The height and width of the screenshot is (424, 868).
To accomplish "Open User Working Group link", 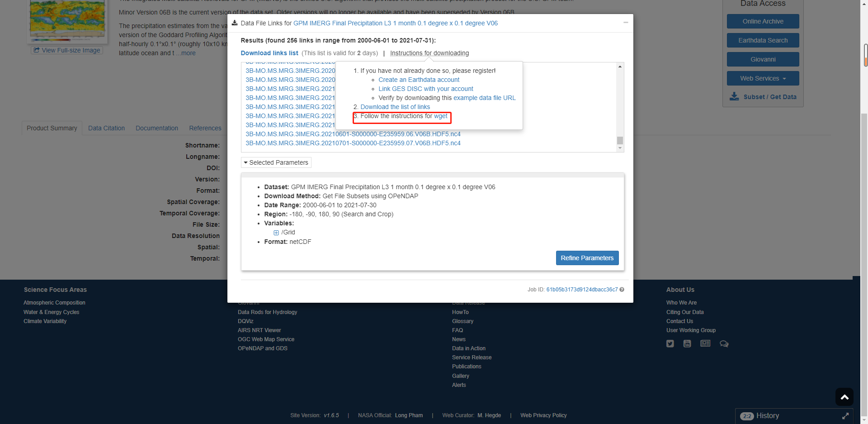I will coord(691,330).
